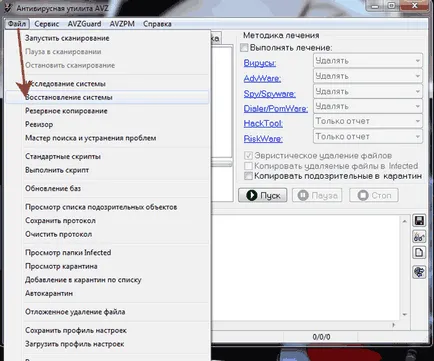Click the floppy disk save protocol icon
434x361 pixels.
[419, 221]
